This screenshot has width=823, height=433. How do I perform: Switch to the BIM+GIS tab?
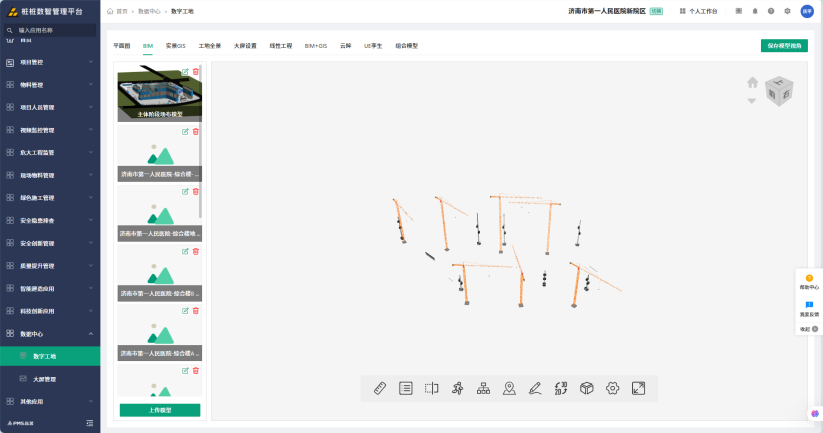pos(315,46)
